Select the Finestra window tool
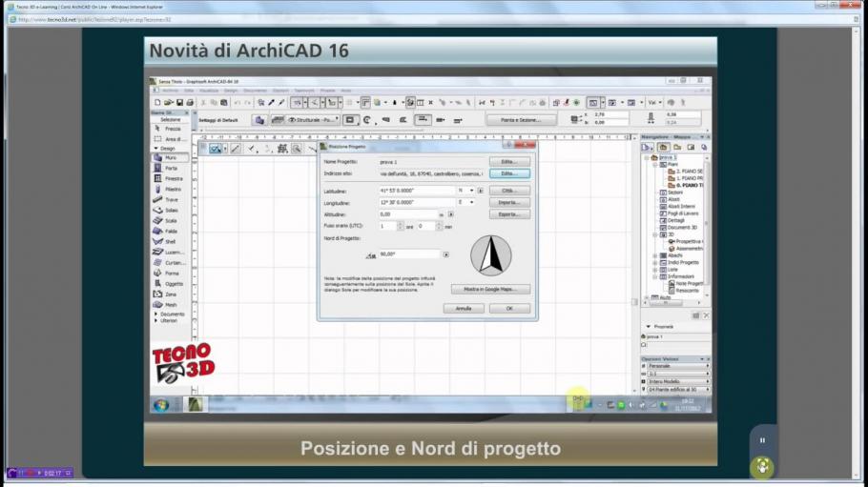 (x=170, y=179)
